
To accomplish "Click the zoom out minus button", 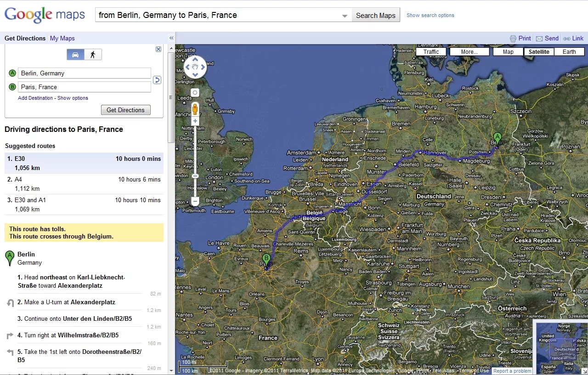I will tap(195, 201).
